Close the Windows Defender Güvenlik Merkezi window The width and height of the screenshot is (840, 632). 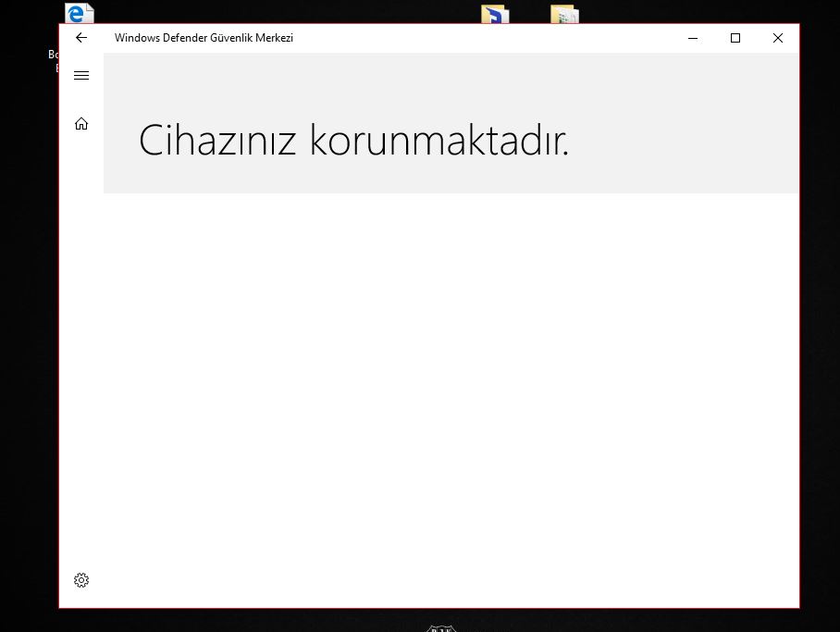pos(778,38)
